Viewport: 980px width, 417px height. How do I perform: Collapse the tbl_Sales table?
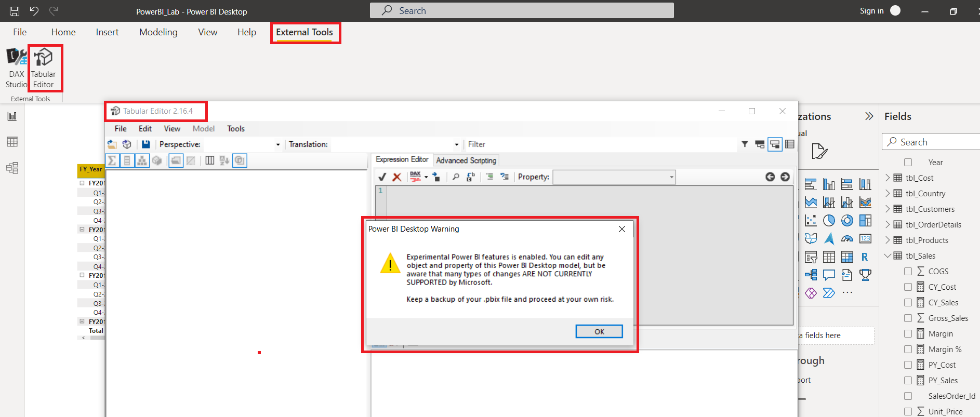(888, 255)
